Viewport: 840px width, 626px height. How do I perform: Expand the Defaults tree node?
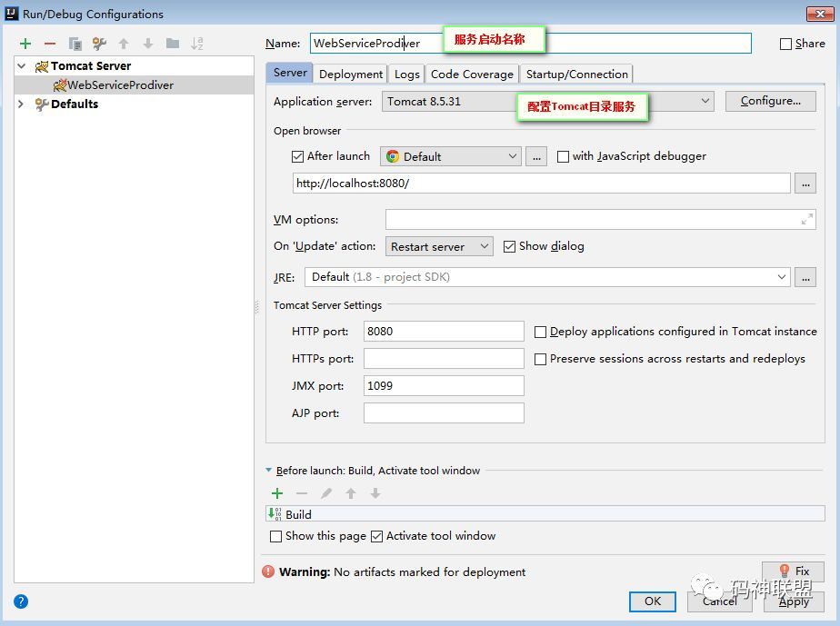[x=21, y=104]
